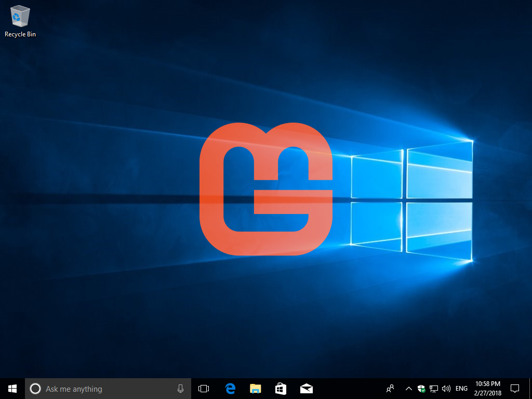Viewport: 532px width, 399px height.
Task: Open the ENG input language menu
Action: [x=461, y=388]
